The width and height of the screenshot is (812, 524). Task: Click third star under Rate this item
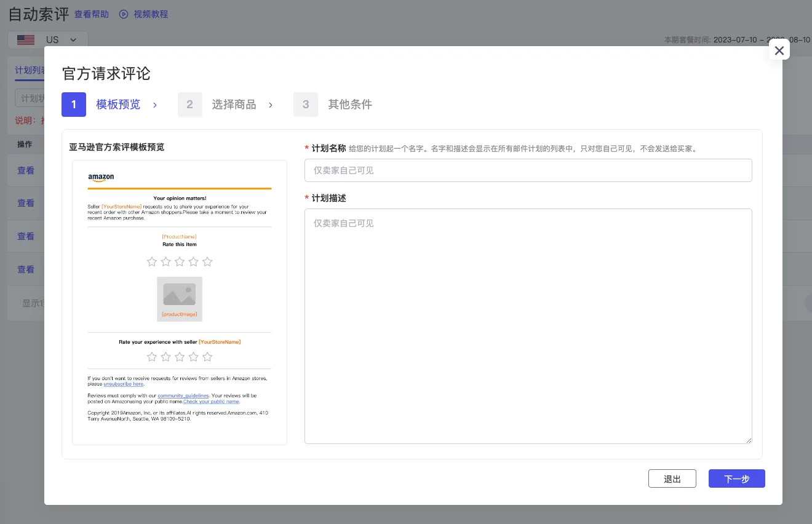(x=180, y=261)
